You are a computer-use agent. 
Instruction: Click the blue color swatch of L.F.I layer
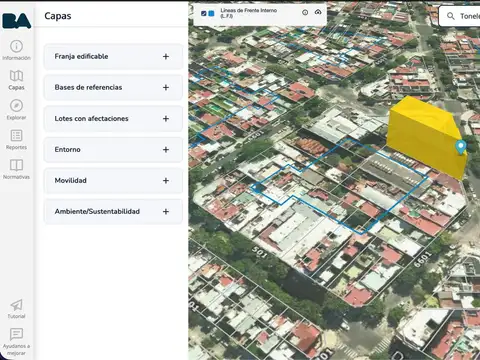211,13
